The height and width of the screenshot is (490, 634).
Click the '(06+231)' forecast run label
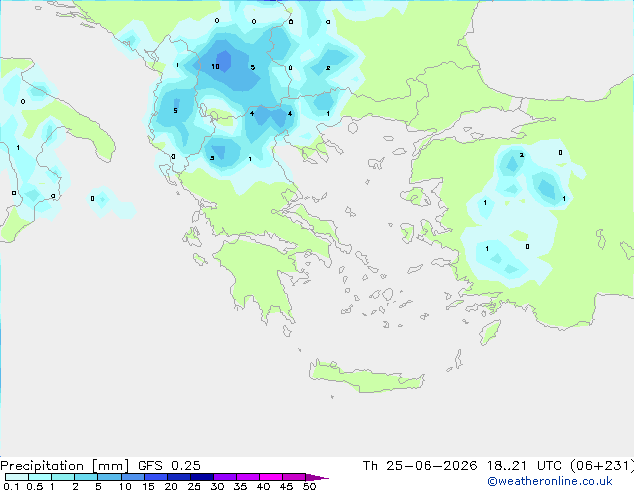pos(602,466)
